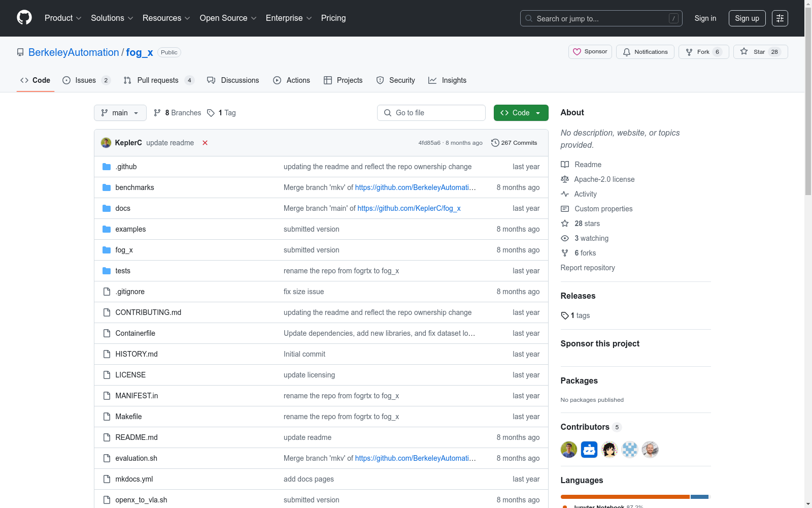The width and height of the screenshot is (812, 508).
Task: Click the book icon next to Readme
Action: point(565,165)
